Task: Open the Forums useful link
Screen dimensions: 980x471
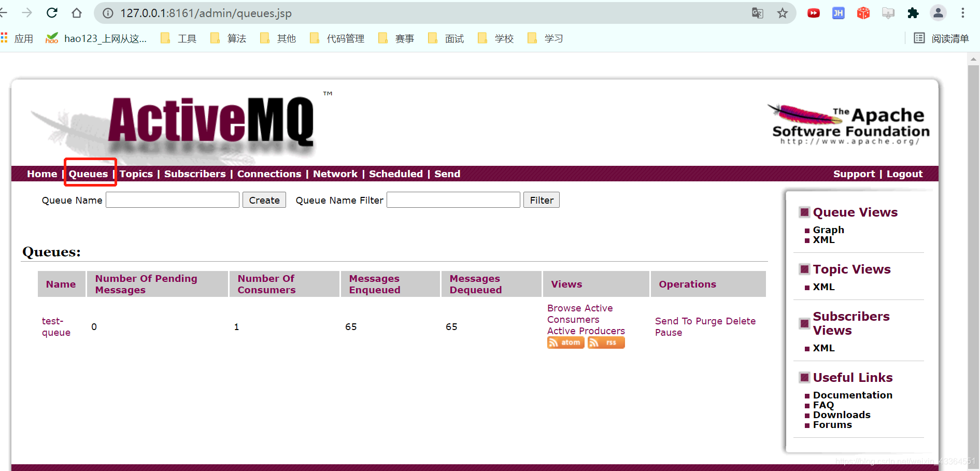Action: 832,425
